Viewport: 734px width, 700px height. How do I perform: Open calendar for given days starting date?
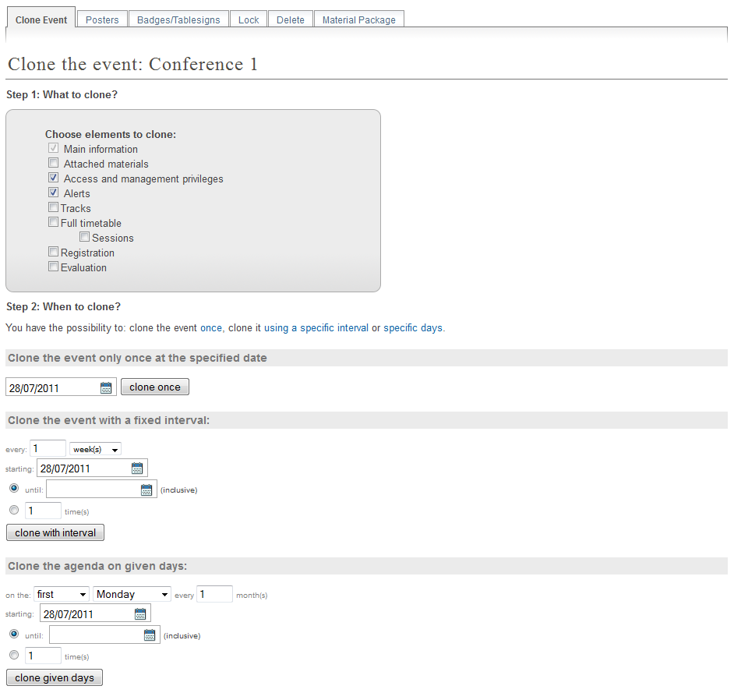click(x=140, y=613)
